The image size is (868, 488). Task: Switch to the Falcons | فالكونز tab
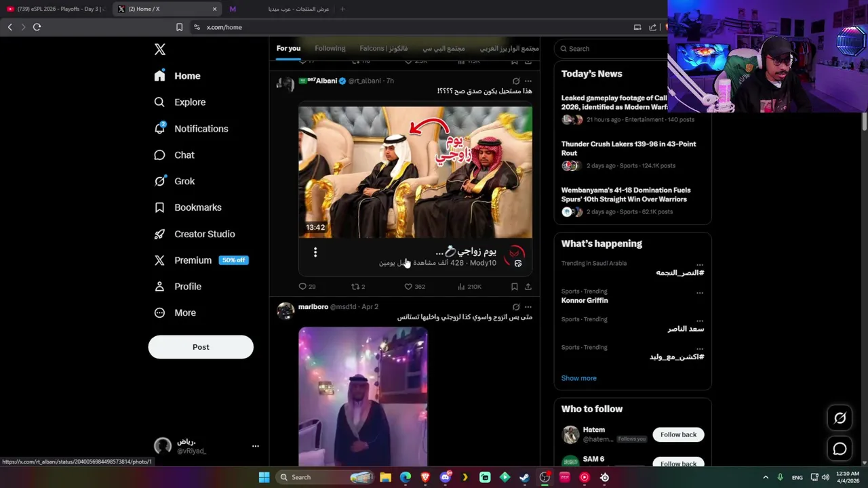click(x=384, y=49)
